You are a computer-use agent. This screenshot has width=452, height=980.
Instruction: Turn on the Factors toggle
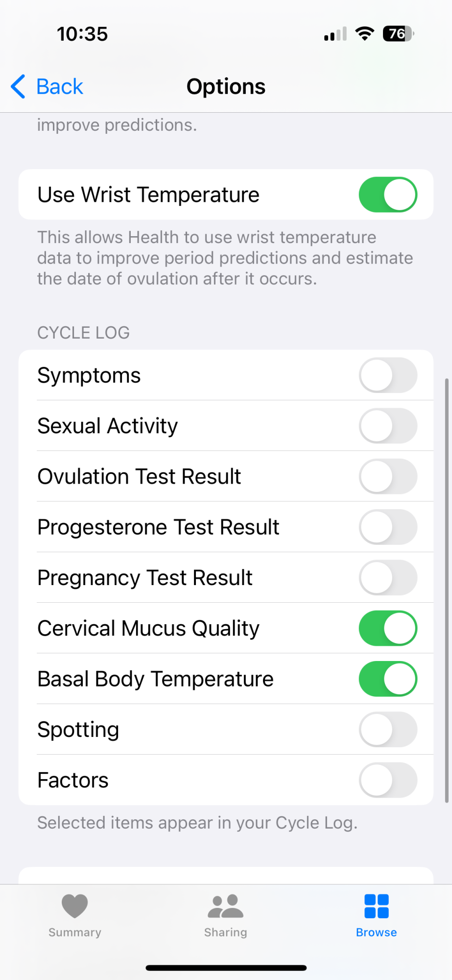(388, 780)
